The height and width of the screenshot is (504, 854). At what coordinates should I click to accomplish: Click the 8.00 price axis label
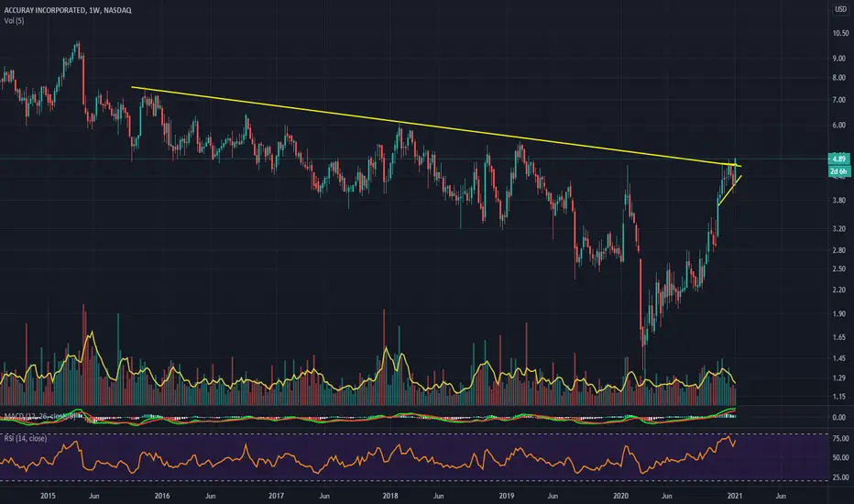839,78
